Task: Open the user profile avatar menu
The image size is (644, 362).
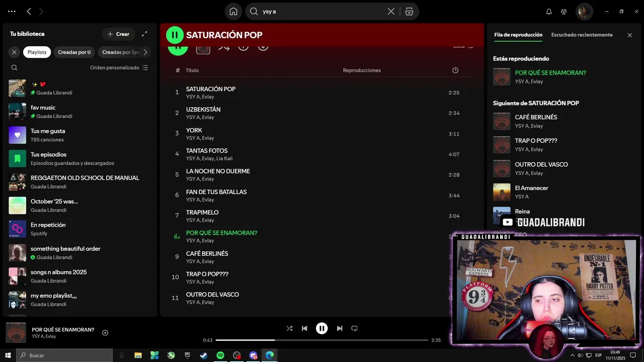Action: [x=584, y=12]
